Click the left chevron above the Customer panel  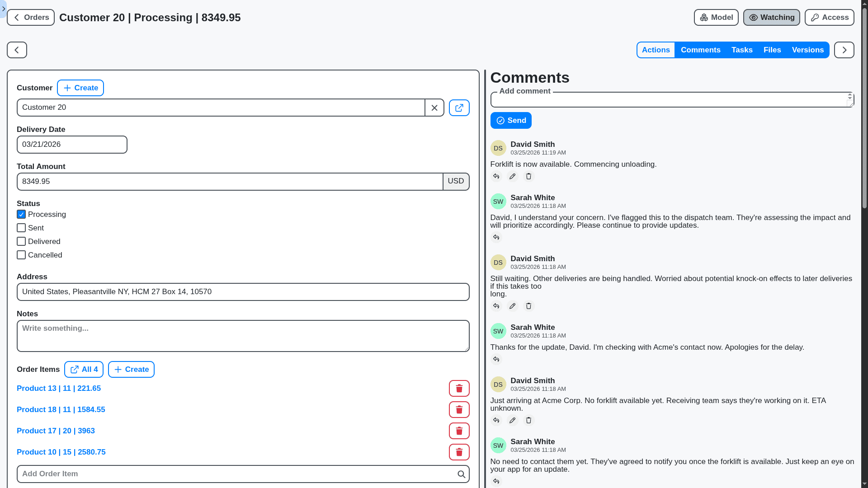[x=16, y=50]
